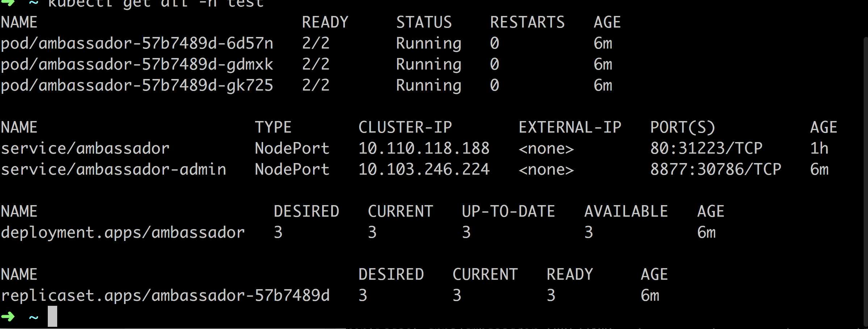
Task: Click the READY header in the replicaset table
Action: pyautogui.click(x=570, y=275)
